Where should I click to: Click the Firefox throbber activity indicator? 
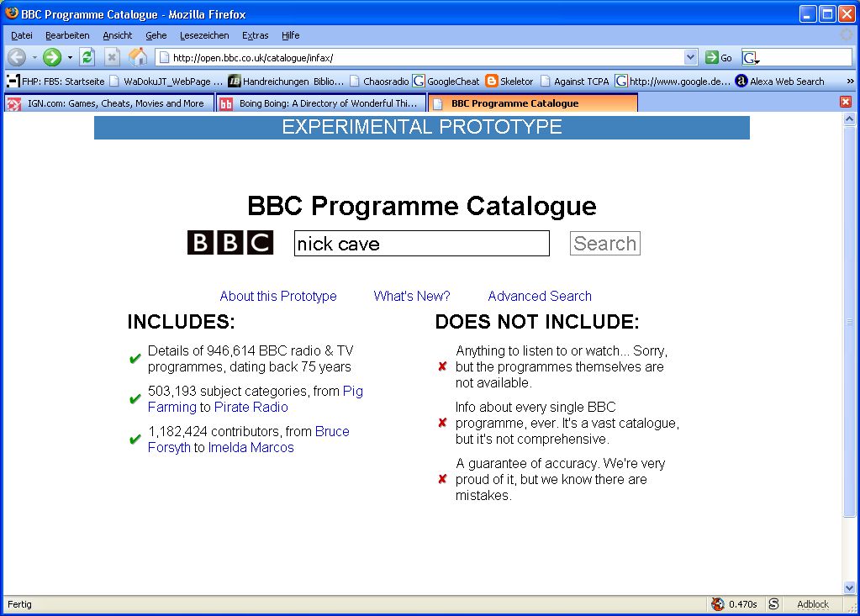pyautogui.click(x=847, y=35)
